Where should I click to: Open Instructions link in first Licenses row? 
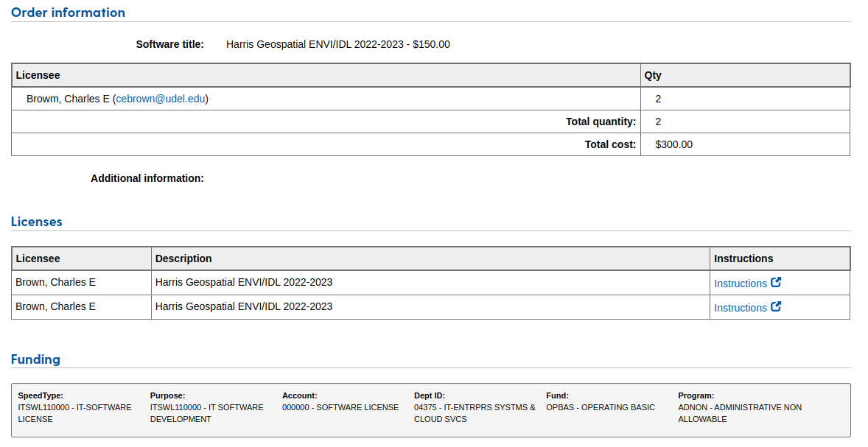pos(747,284)
